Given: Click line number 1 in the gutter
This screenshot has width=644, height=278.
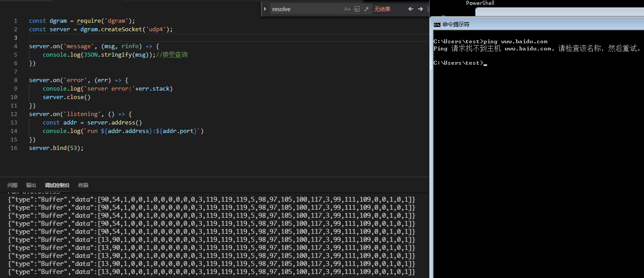Looking at the screenshot, I should 16,21.
